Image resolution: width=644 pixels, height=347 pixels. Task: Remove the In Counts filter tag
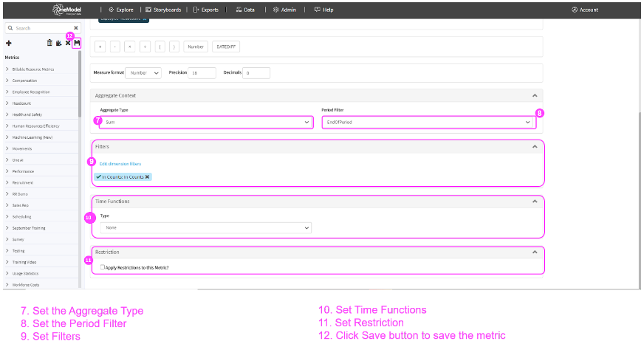point(148,177)
